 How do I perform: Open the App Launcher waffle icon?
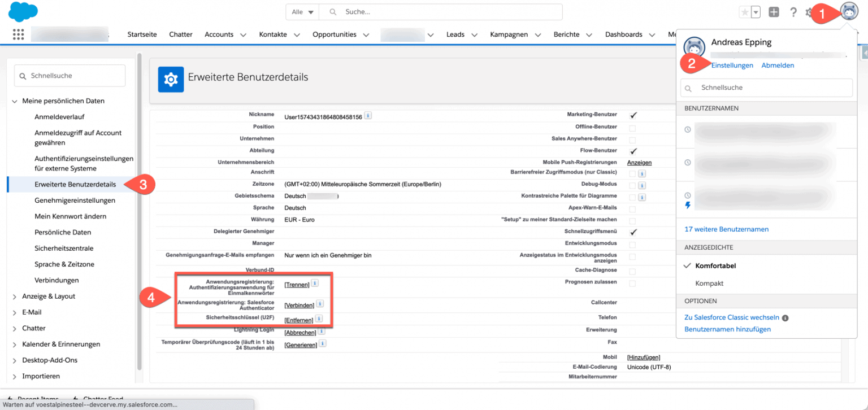(18, 34)
